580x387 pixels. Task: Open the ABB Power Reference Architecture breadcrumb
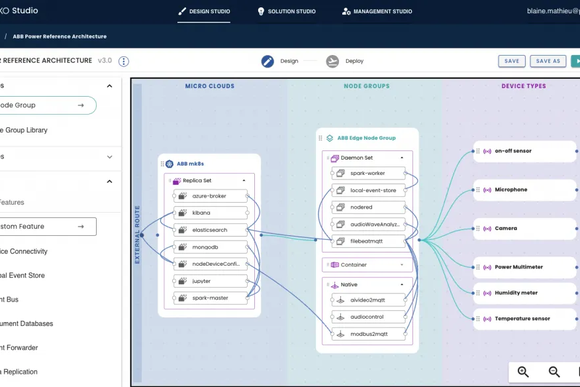(60, 36)
